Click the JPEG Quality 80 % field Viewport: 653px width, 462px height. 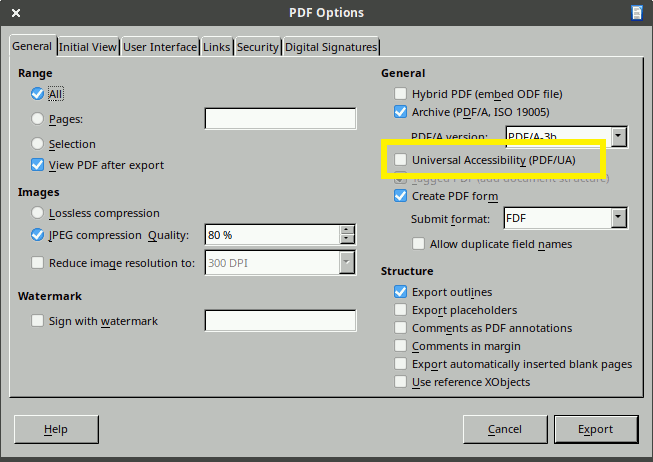point(273,235)
